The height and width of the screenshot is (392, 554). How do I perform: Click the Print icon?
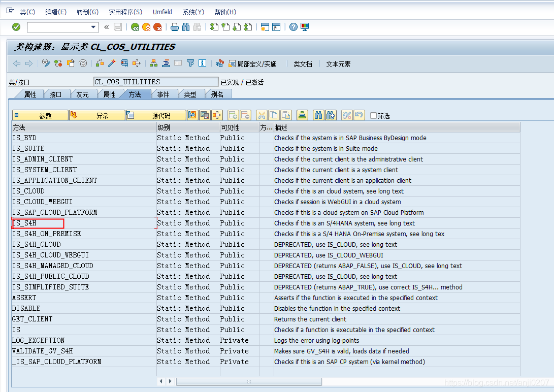(x=175, y=27)
